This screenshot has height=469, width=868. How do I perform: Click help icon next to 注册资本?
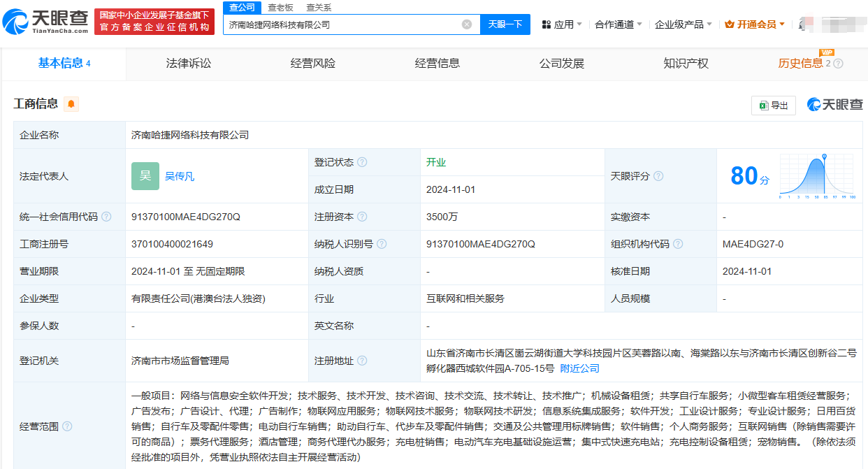pyautogui.click(x=362, y=217)
